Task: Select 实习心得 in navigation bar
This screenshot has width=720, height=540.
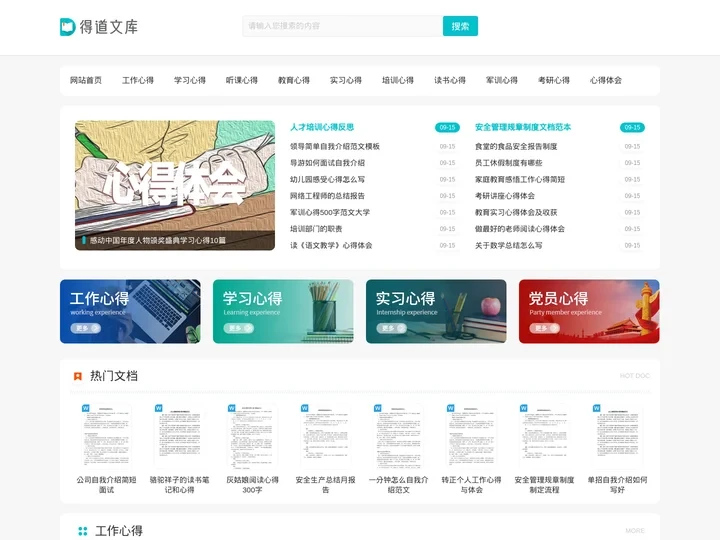Action: point(346,80)
